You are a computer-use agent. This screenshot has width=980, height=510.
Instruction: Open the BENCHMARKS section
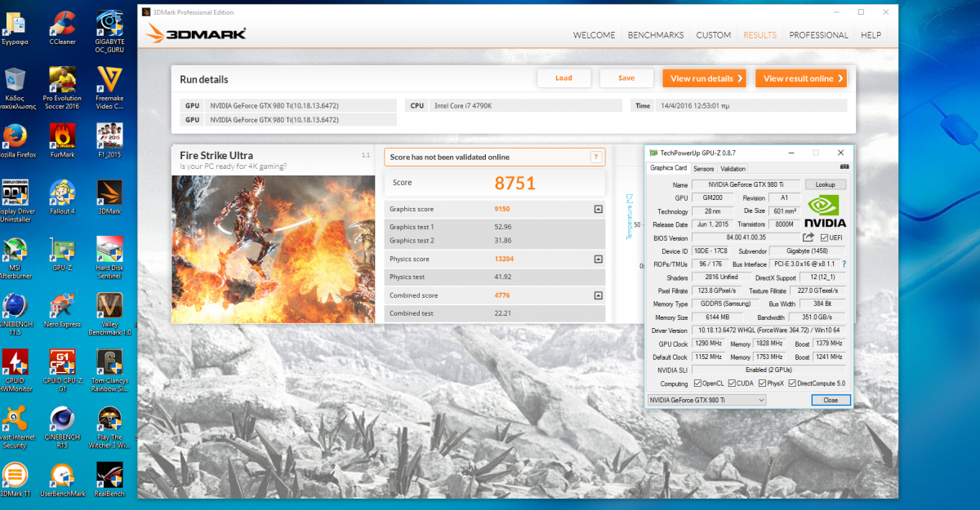(x=656, y=35)
